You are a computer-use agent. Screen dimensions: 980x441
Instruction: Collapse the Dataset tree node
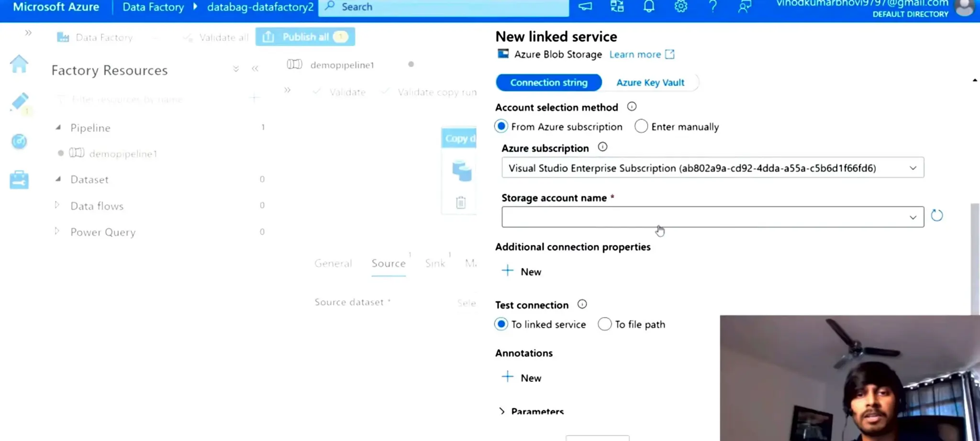58,179
